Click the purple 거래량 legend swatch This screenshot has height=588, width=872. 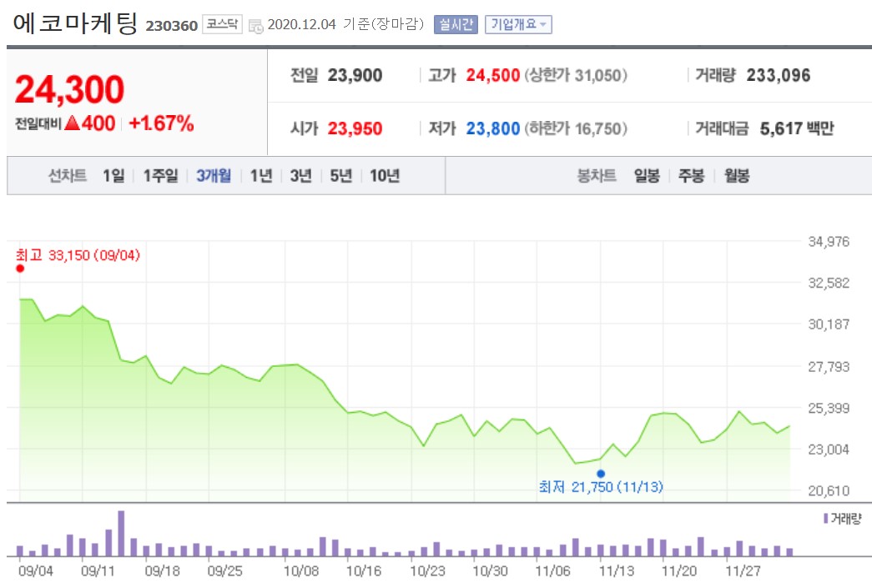(x=826, y=519)
